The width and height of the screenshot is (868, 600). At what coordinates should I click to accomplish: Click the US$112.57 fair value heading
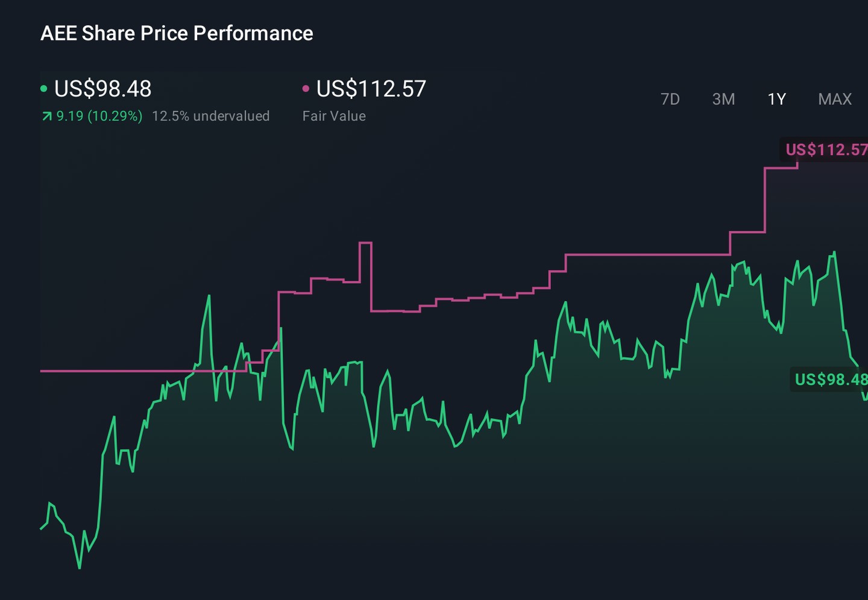pos(371,89)
